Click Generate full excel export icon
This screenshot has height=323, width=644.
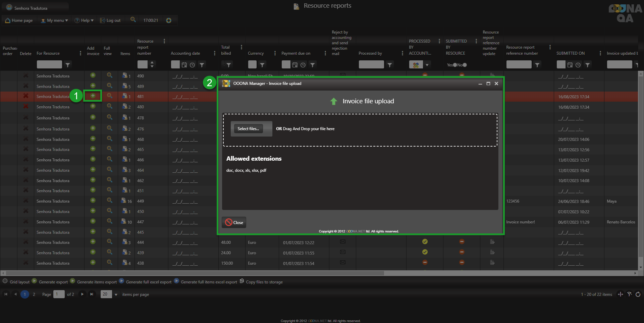pyautogui.click(x=121, y=281)
